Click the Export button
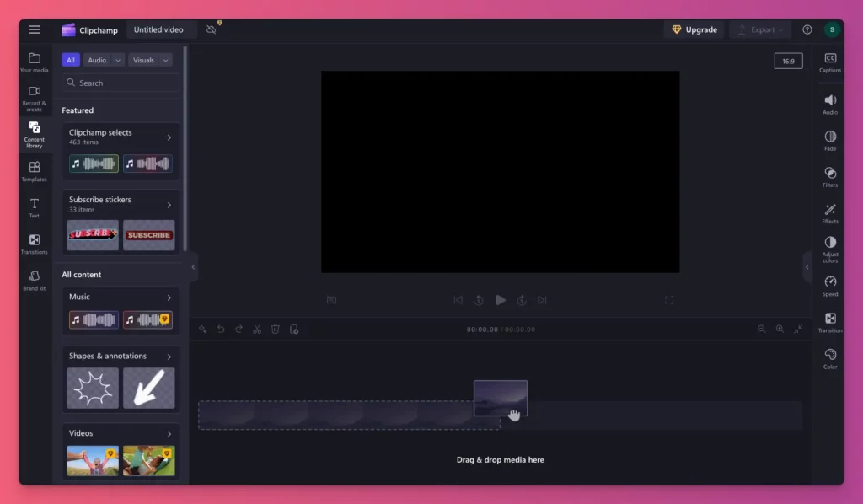The image size is (863, 504). (x=760, y=29)
